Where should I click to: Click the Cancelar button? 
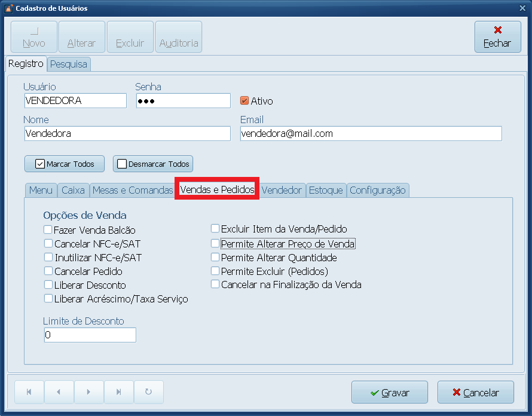[x=476, y=393]
